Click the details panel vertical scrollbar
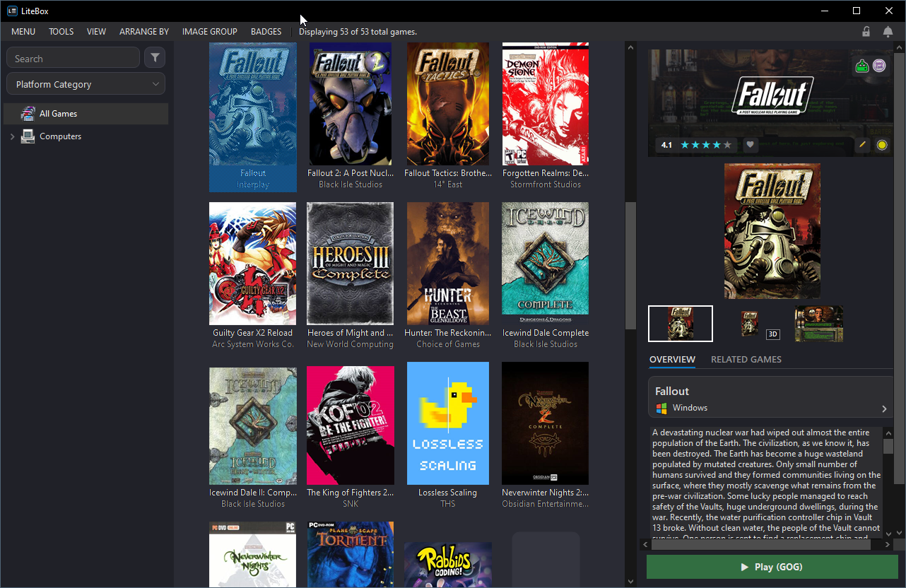Image resolution: width=906 pixels, height=588 pixels. coord(900,269)
